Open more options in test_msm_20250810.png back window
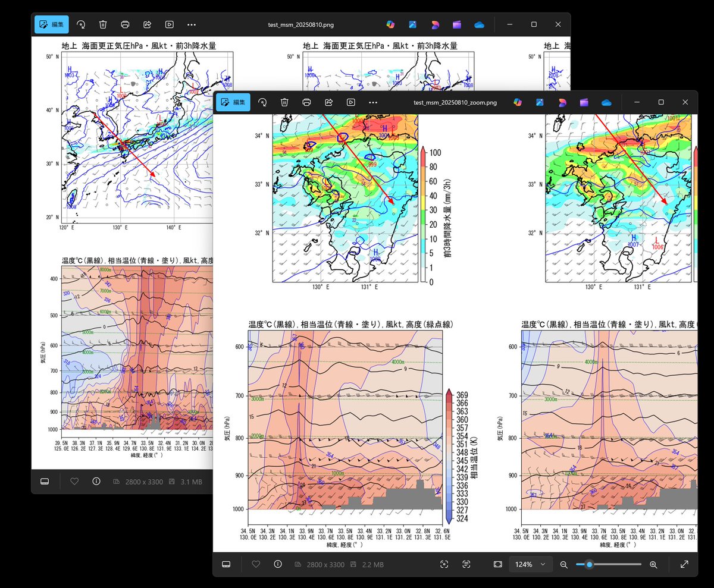Image resolution: width=714 pixels, height=588 pixels. 192,24
